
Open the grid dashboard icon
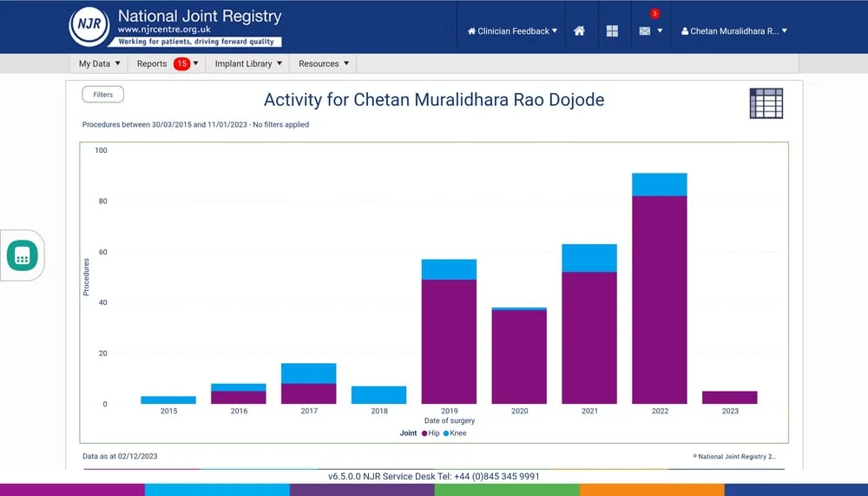pyautogui.click(x=612, y=31)
